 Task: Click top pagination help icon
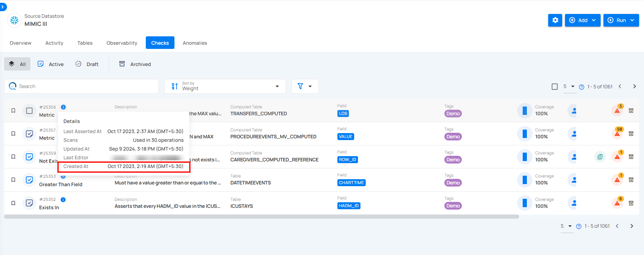[581, 87]
